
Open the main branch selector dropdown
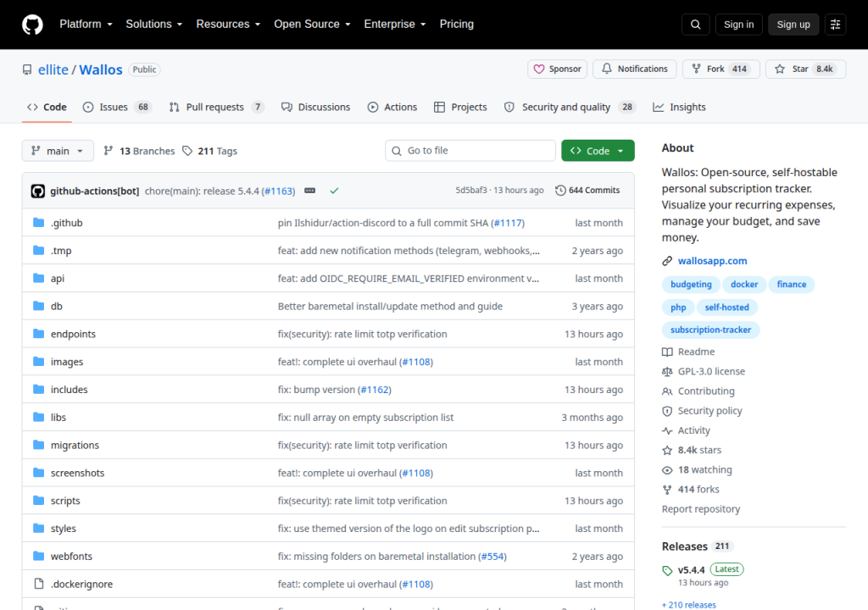(58, 151)
